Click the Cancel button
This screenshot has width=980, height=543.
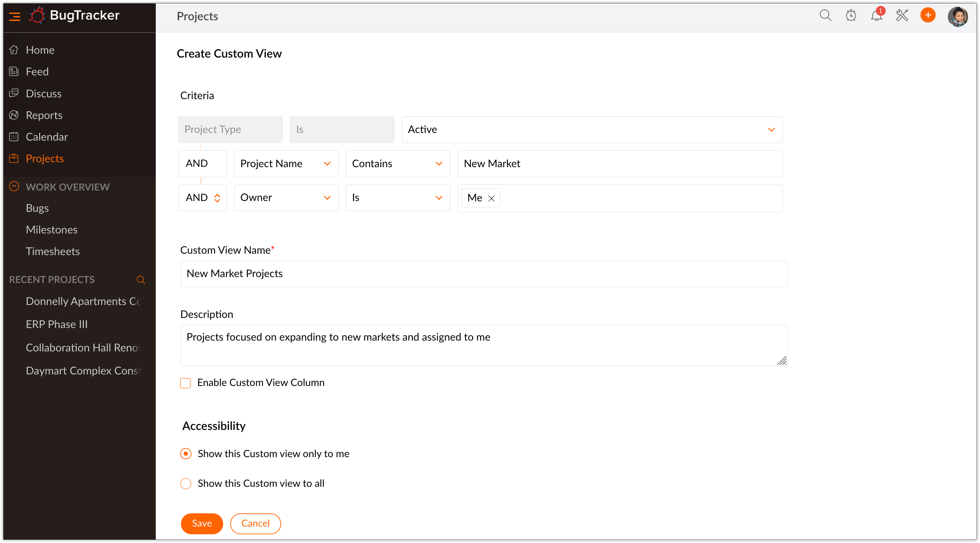255,523
